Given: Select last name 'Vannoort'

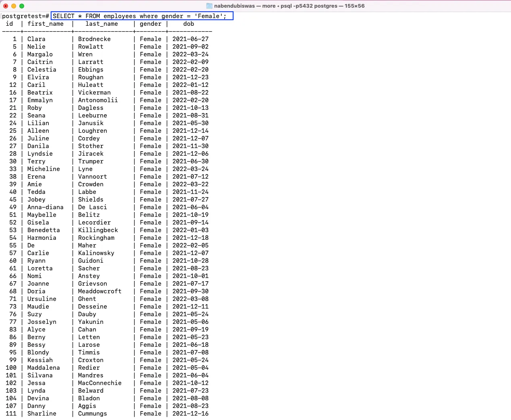Looking at the screenshot, I should (x=93, y=177).
